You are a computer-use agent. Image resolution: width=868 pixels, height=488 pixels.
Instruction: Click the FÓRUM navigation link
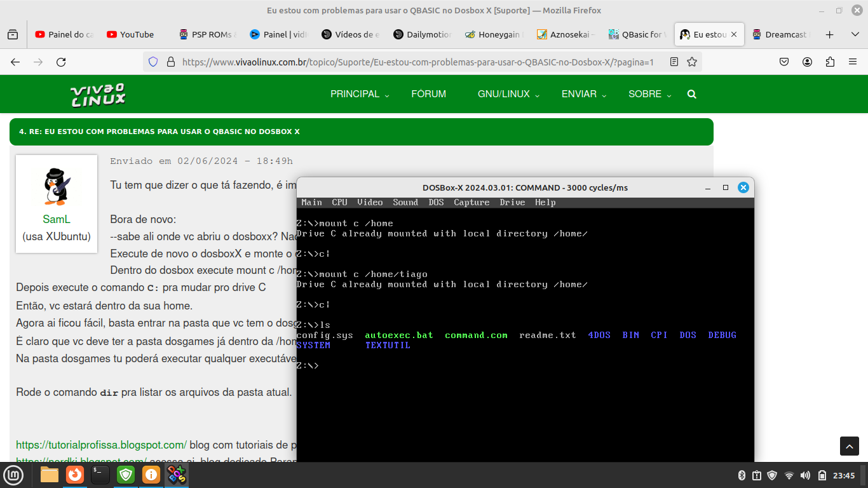428,94
